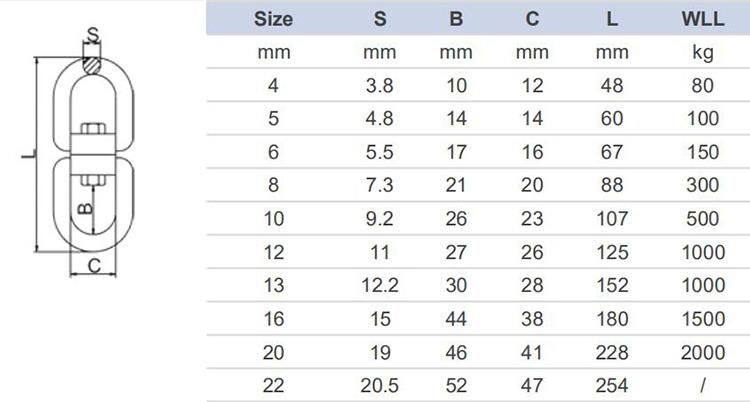Image resolution: width=750 pixels, height=402 pixels.
Task: Select size 22 row label
Action: click(x=273, y=385)
